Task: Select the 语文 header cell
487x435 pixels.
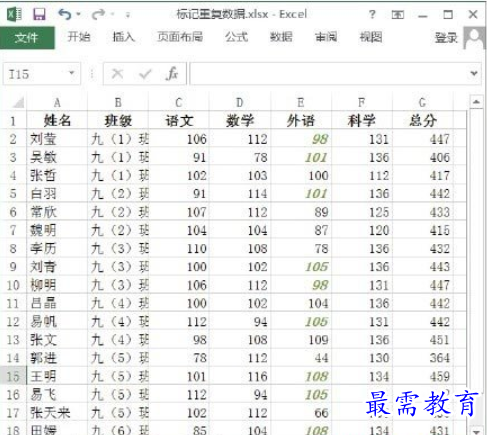Action: (x=179, y=120)
